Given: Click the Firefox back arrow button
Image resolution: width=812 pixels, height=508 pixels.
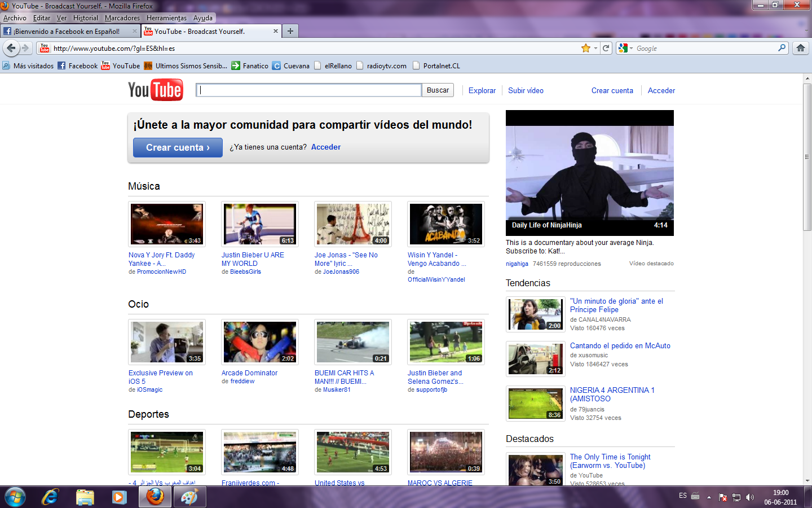Looking at the screenshot, I should pos(11,48).
